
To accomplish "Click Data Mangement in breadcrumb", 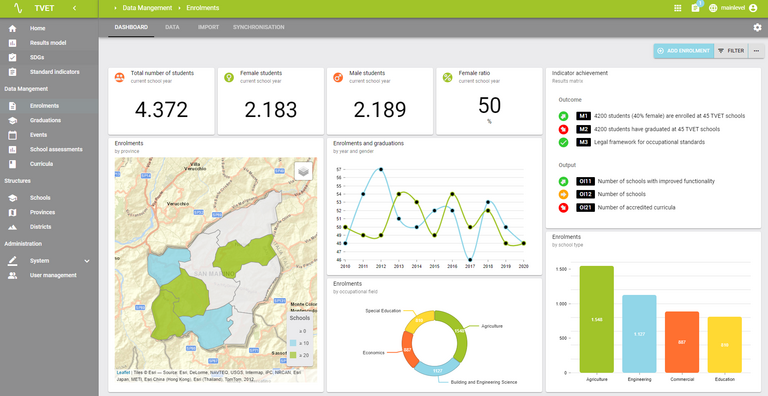I will pos(147,8).
